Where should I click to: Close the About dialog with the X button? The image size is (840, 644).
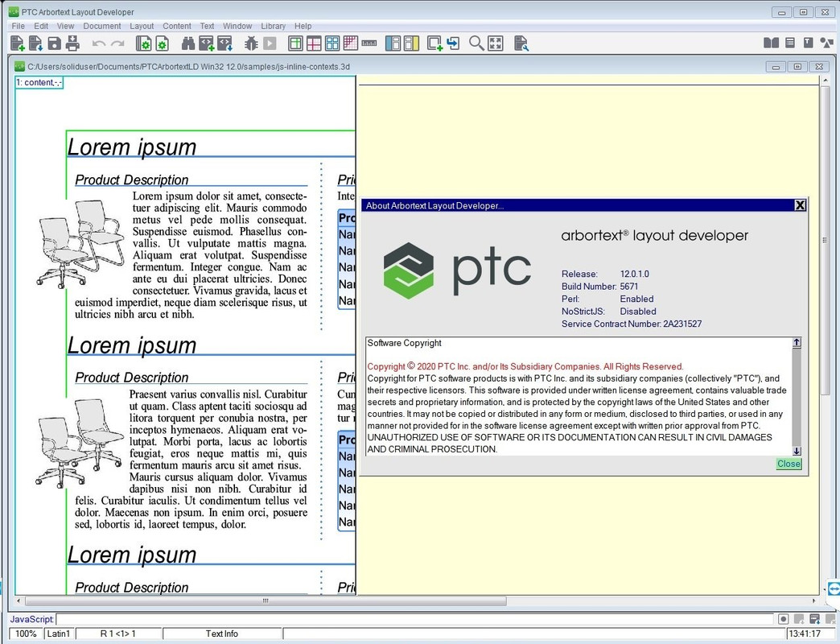(800, 205)
